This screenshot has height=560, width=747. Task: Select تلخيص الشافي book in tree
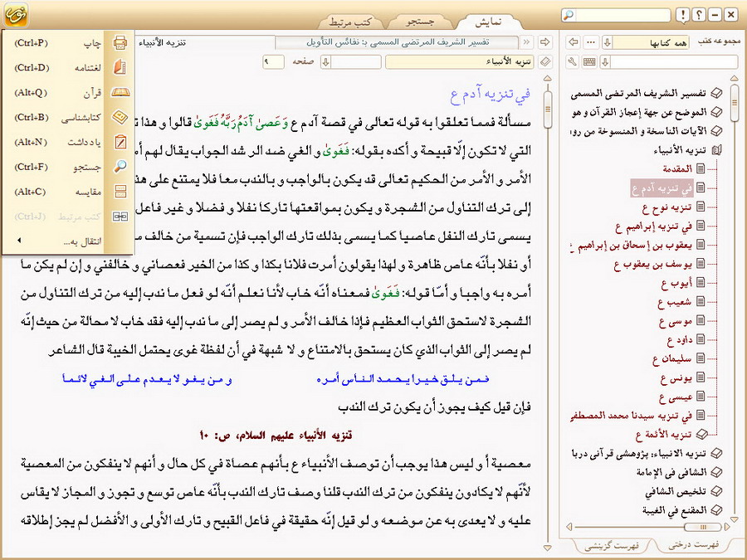(x=676, y=491)
